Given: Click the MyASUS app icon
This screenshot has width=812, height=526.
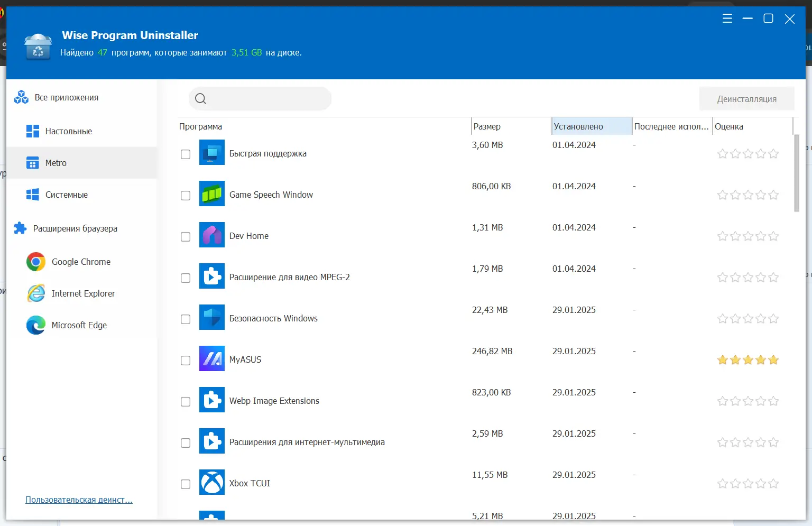Looking at the screenshot, I should [x=212, y=359].
